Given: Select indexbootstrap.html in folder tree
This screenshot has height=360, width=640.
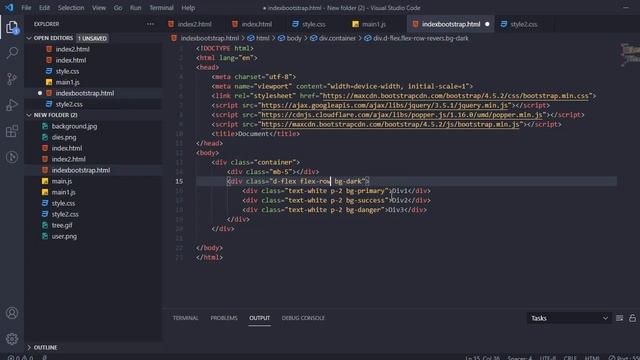Looking at the screenshot, I should 81,170.
